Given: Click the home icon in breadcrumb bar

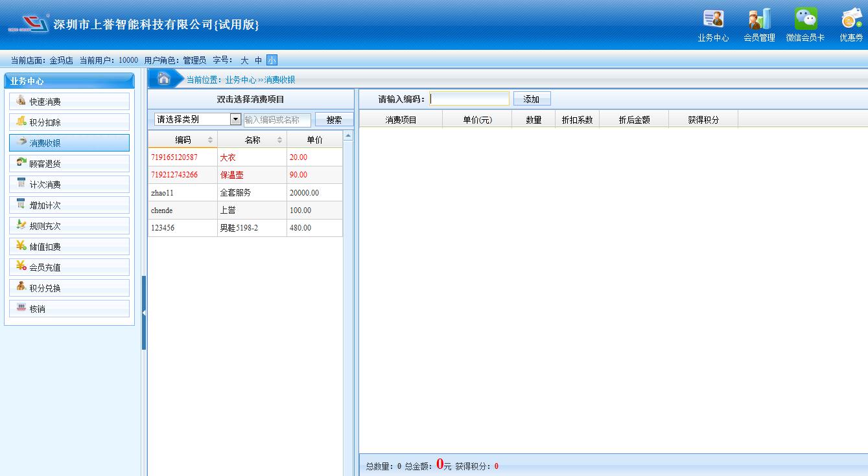Looking at the screenshot, I should pos(164,79).
